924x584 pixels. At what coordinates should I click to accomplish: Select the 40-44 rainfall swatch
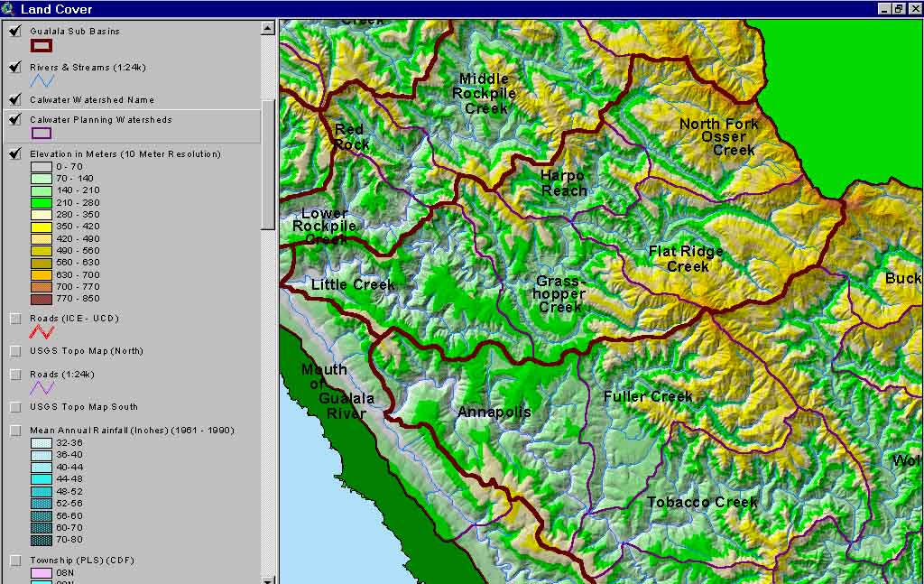click(42, 468)
